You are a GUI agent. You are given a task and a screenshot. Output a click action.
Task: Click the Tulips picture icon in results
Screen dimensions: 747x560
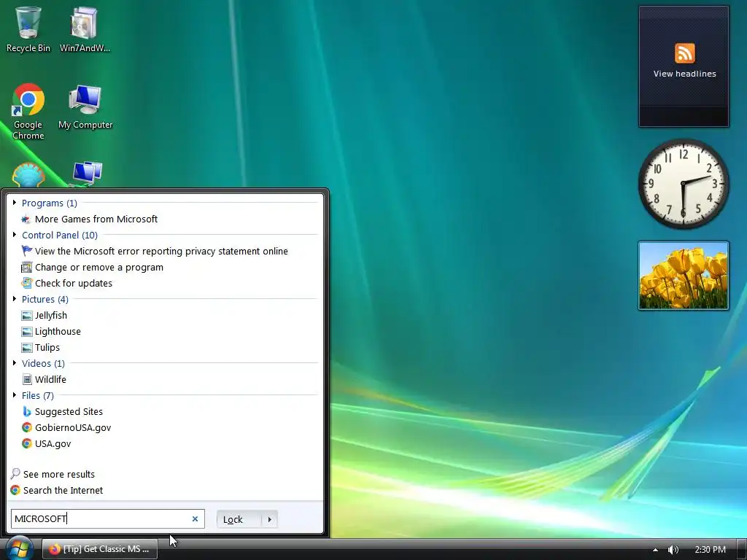[x=27, y=348]
